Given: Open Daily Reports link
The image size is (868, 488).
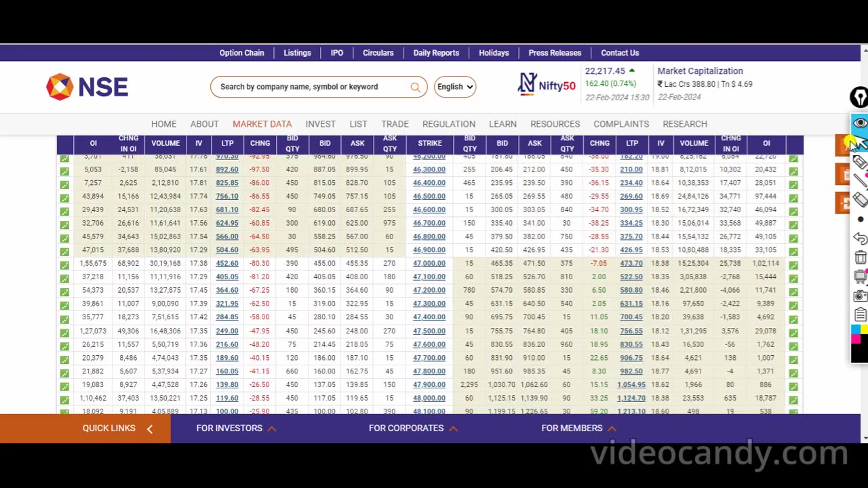Looking at the screenshot, I should click(x=436, y=53).
